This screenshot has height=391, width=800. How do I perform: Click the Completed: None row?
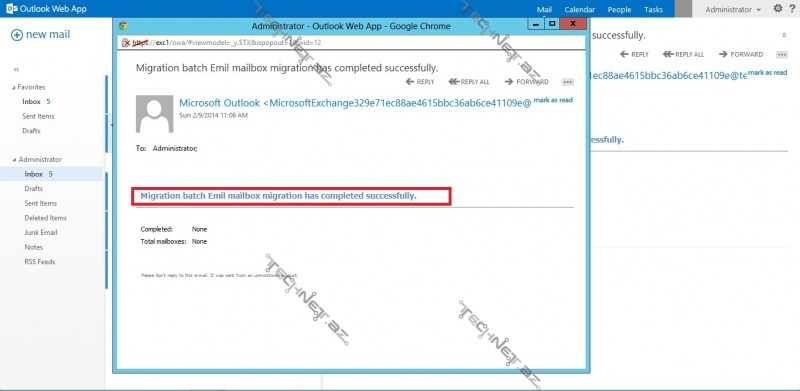tap(173, 229)
